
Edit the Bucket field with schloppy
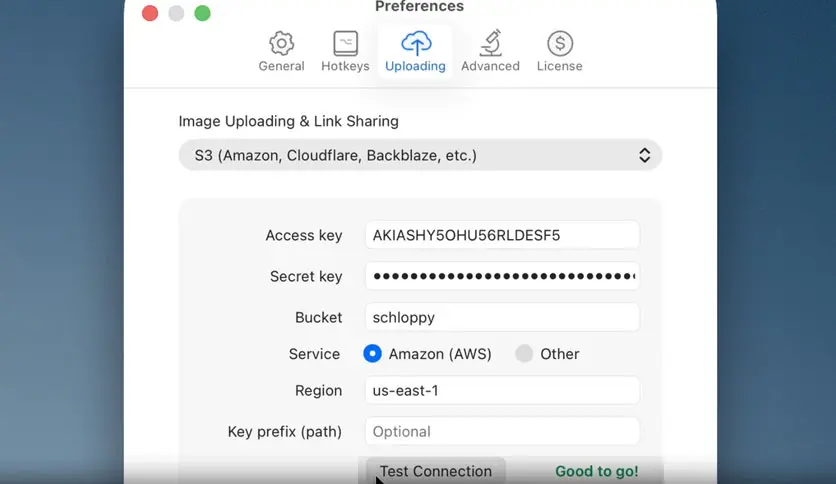click(502, 317)
